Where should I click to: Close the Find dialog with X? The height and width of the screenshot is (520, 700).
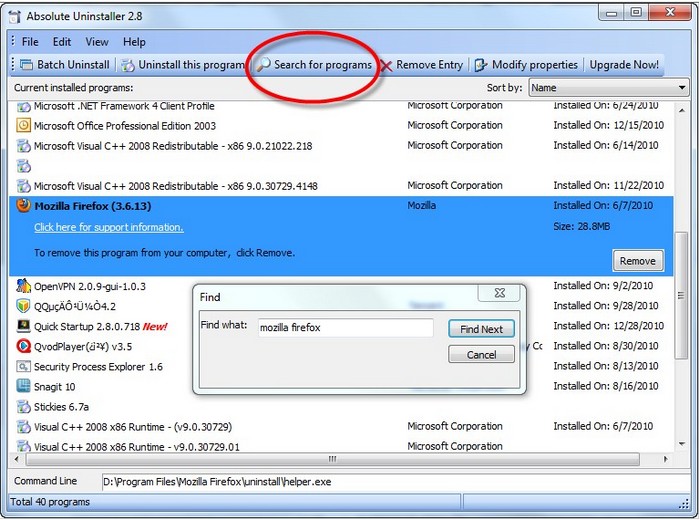498,293
